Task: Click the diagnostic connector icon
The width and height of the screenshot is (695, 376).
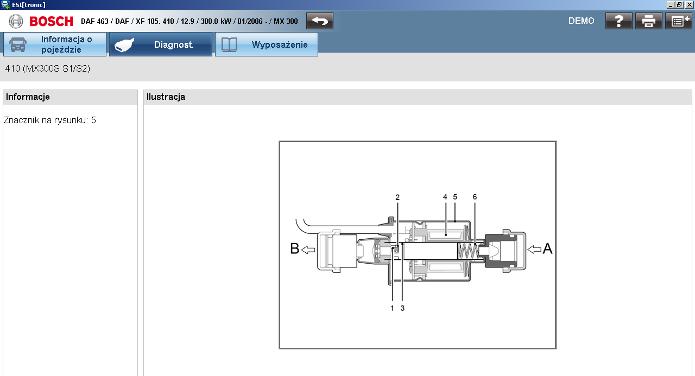Action: [x=124, y=45]
